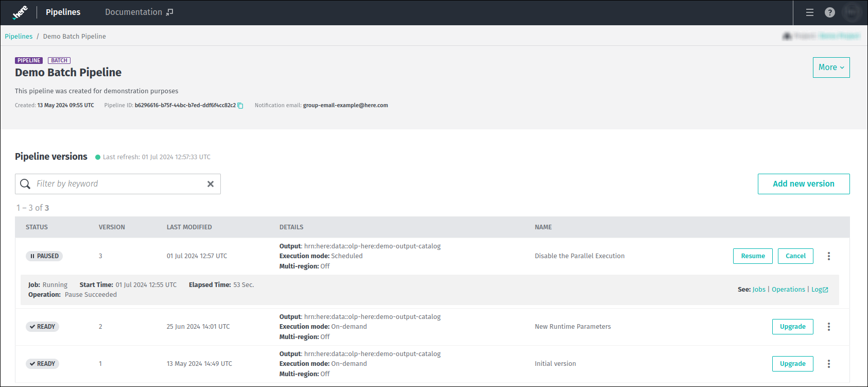Click the notification email address
Screen dimensions: 868x387
point(345,106)
